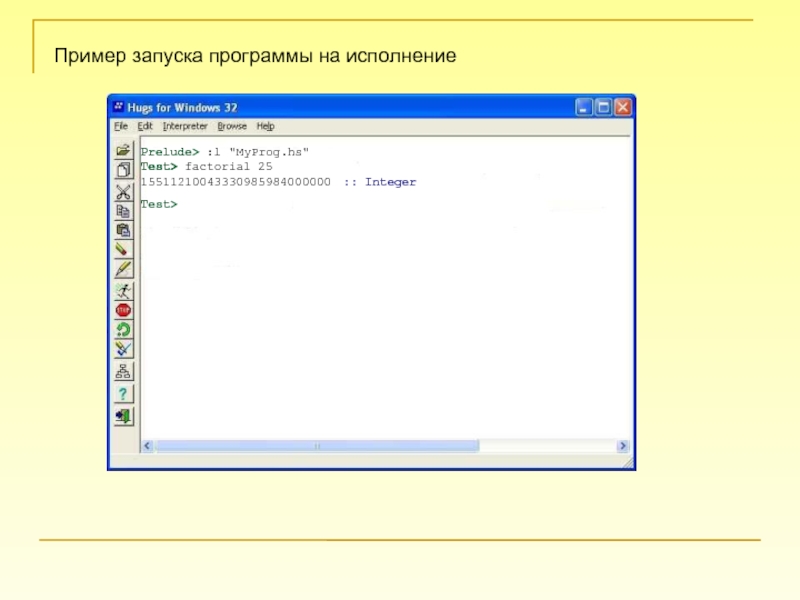Click the Copy icon in toolbar

123,211
